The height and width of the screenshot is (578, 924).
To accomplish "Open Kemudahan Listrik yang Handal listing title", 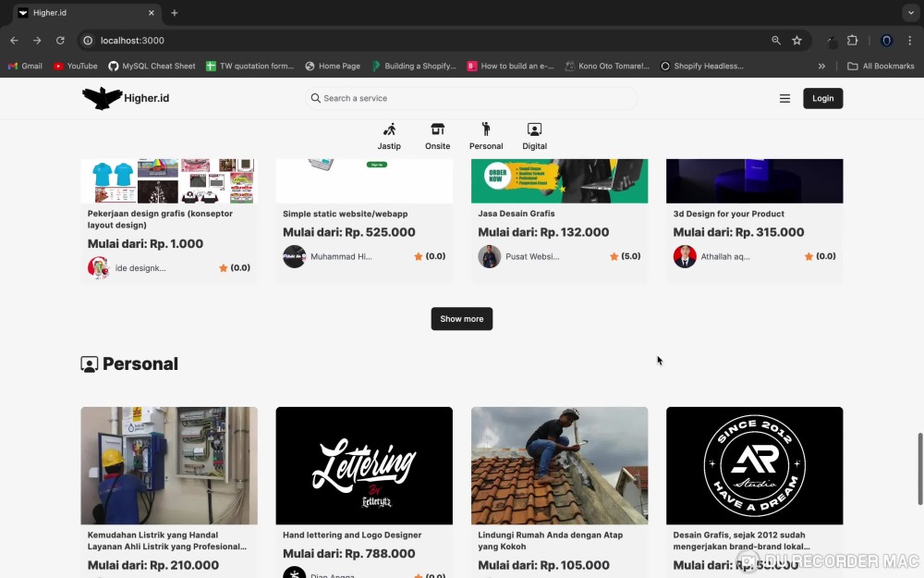I will coord(166,541).
